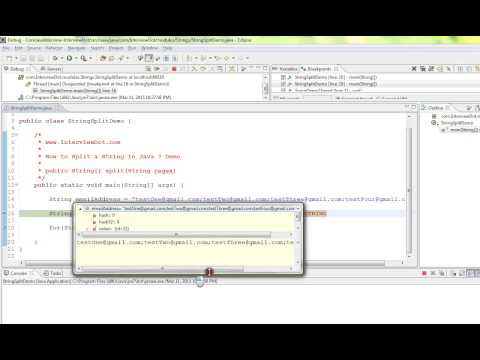480x360 pixels.
Task: Open the Run menu
Action: coord(132,48)
